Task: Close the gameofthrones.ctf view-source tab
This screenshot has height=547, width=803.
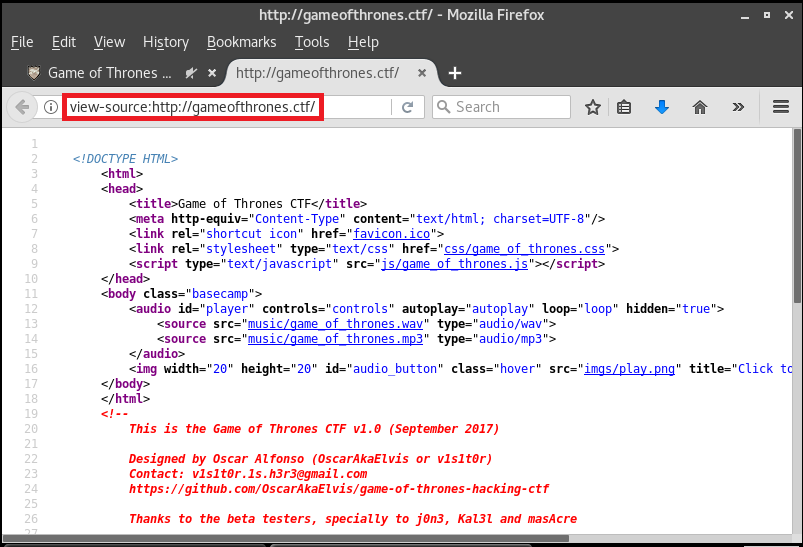Action: pos(422,73)
